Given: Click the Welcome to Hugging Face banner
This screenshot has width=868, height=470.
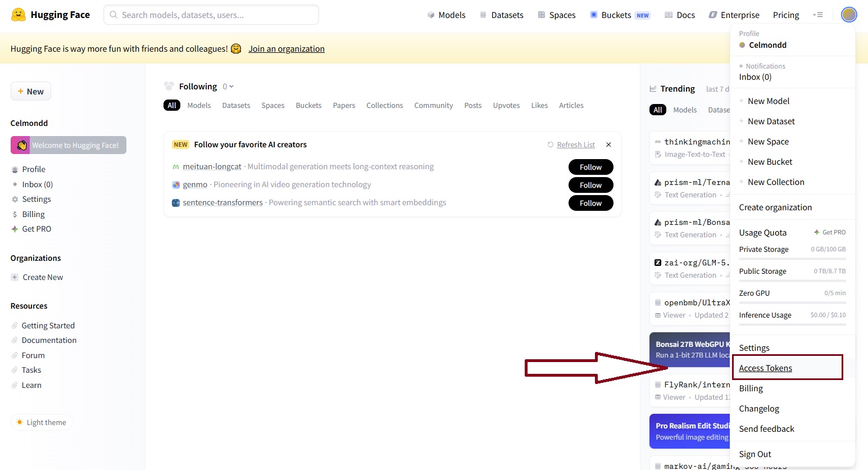Looking at the screenshot, I should coord(69,145).
